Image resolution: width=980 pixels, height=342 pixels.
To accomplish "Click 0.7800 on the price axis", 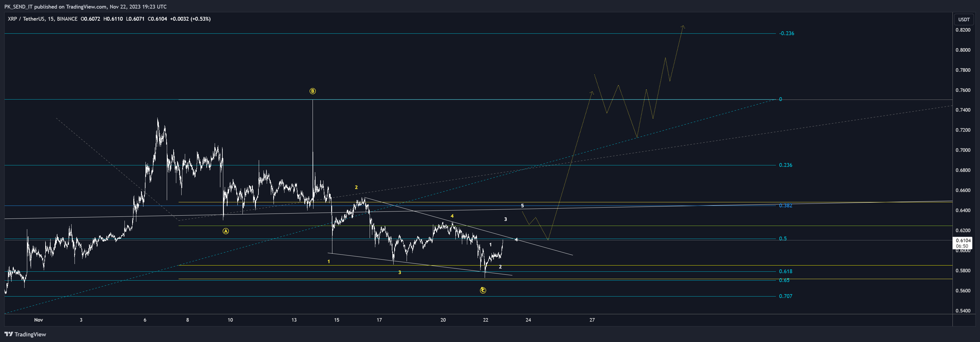I will coord(963,70).
